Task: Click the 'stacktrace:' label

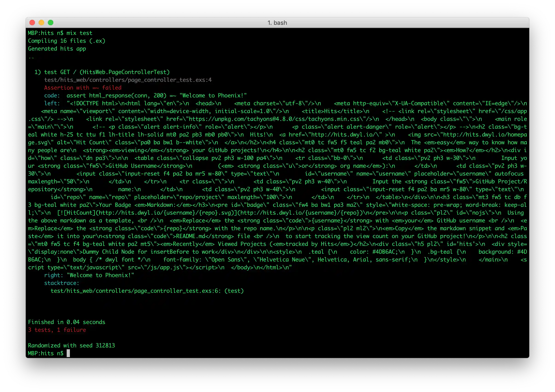Action: 61,283
